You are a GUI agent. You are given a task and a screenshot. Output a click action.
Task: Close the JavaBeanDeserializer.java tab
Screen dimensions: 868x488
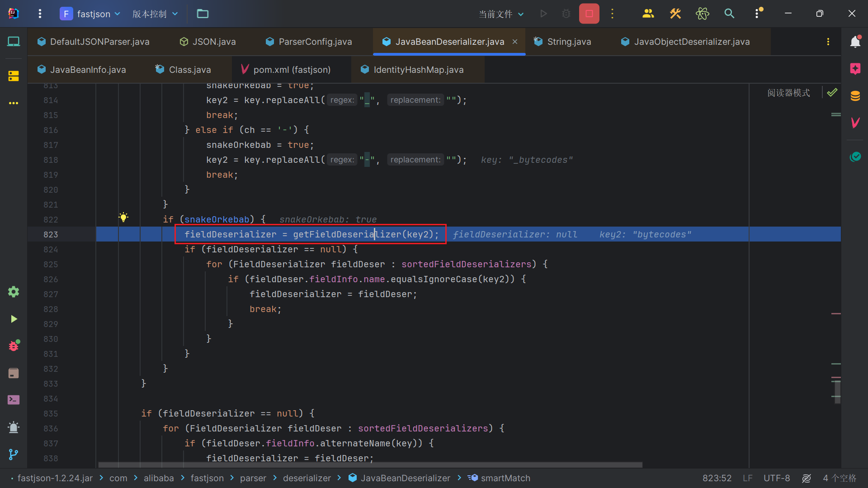515,42
